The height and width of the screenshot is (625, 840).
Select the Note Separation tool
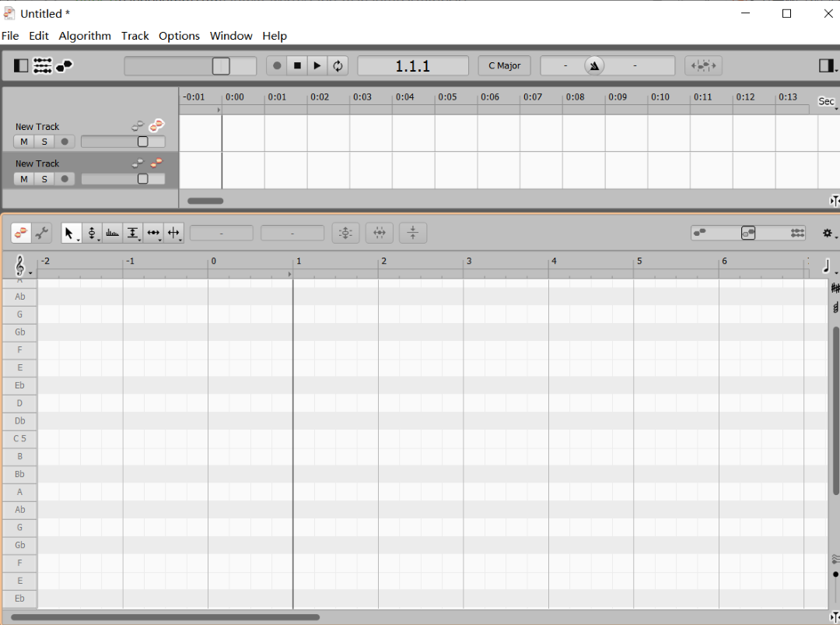point(174,233)
